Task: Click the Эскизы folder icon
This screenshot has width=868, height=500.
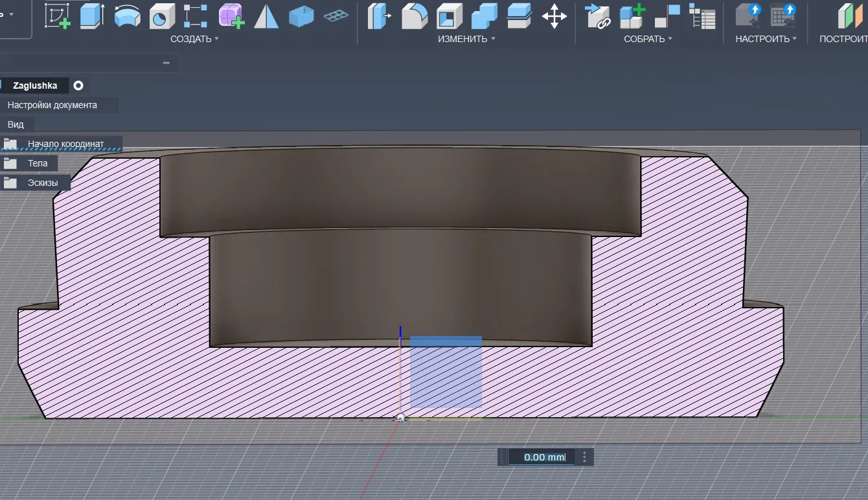Action: [x=10, y=183]
